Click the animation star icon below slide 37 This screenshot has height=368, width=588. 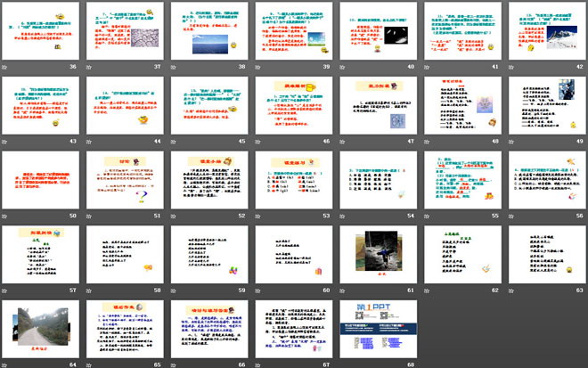click(87, 67)
